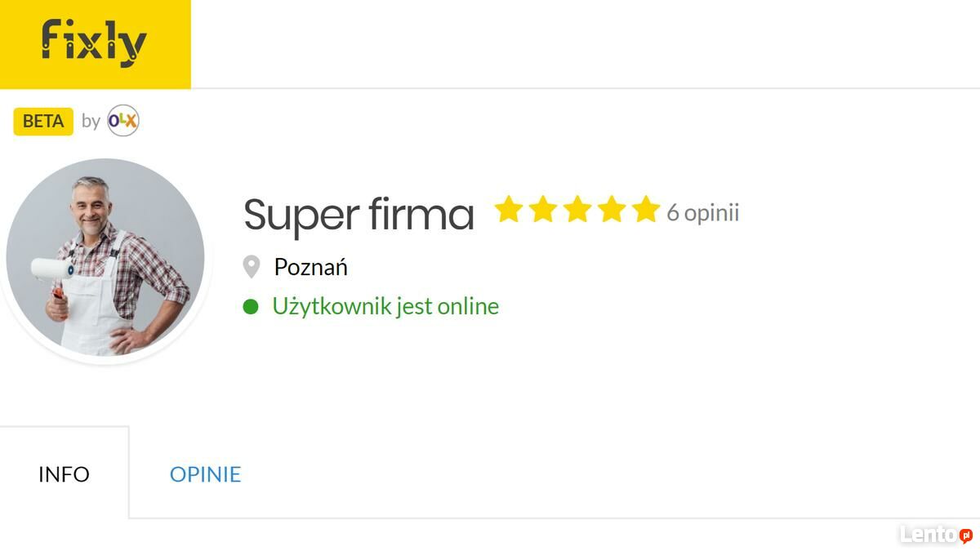The width and height of the screenshot is (980, 551).
Task: Open the 6 opinii reviews link
Action: pos(702,212)
